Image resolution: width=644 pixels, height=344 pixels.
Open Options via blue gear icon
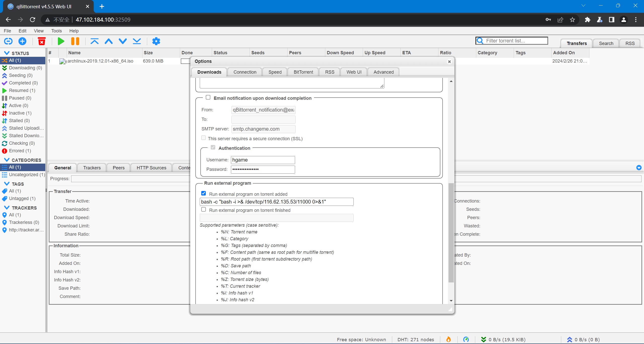click(x=156, y=41)
